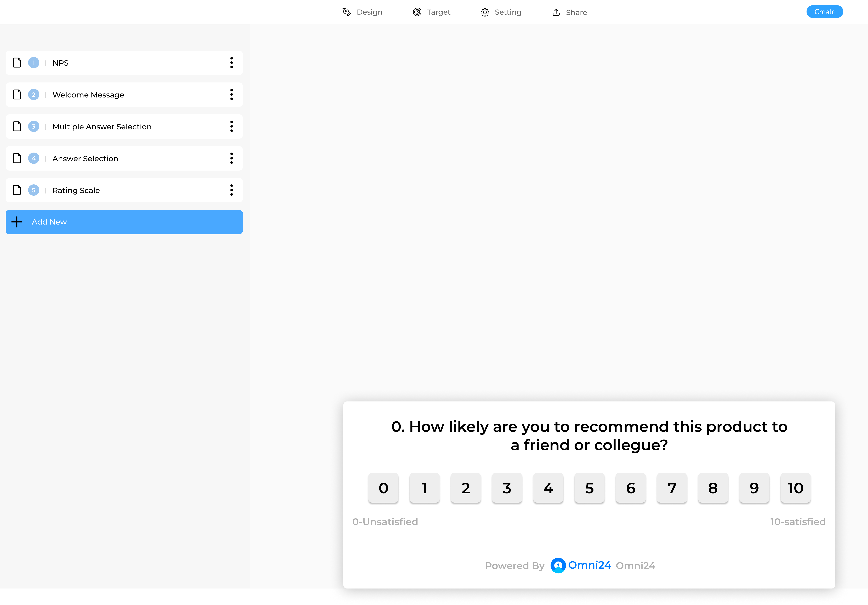Click the plus icon in Add New

click(x=17, y=222)
